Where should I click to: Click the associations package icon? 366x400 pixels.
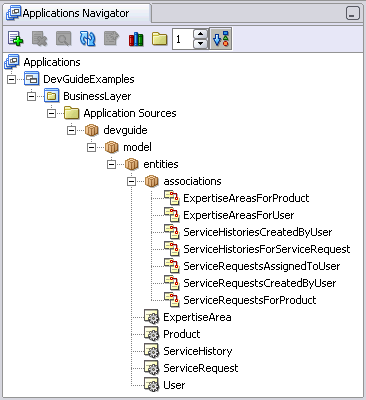tap(151, 181)
